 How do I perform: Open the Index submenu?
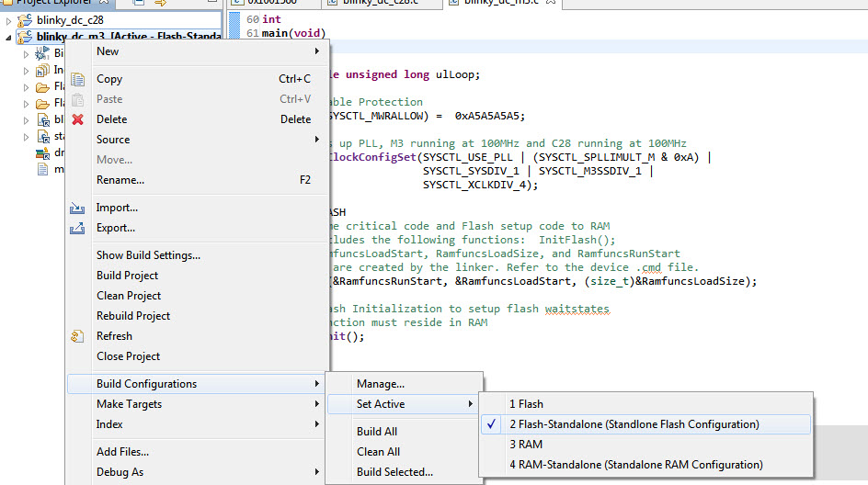click(x=196, y=424)
